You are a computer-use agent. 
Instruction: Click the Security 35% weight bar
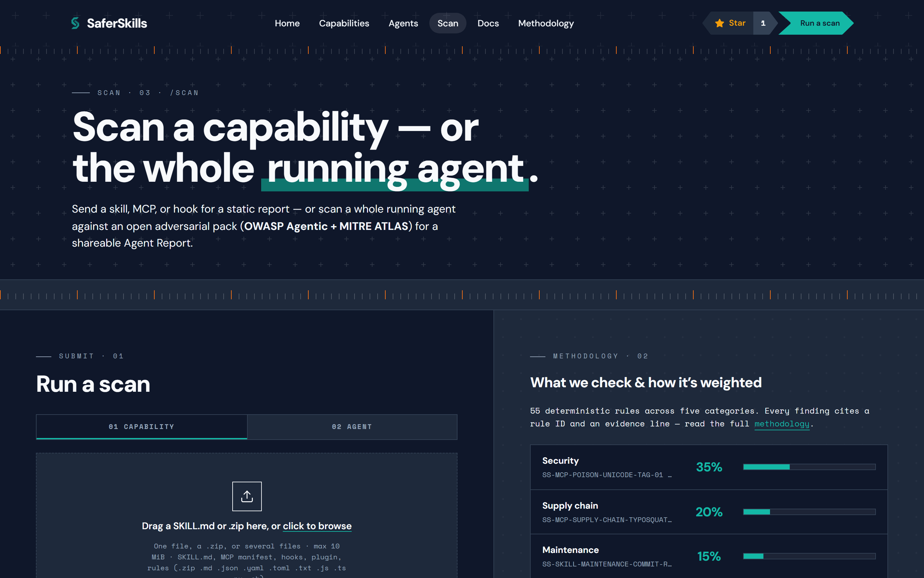tap(809, 467)
